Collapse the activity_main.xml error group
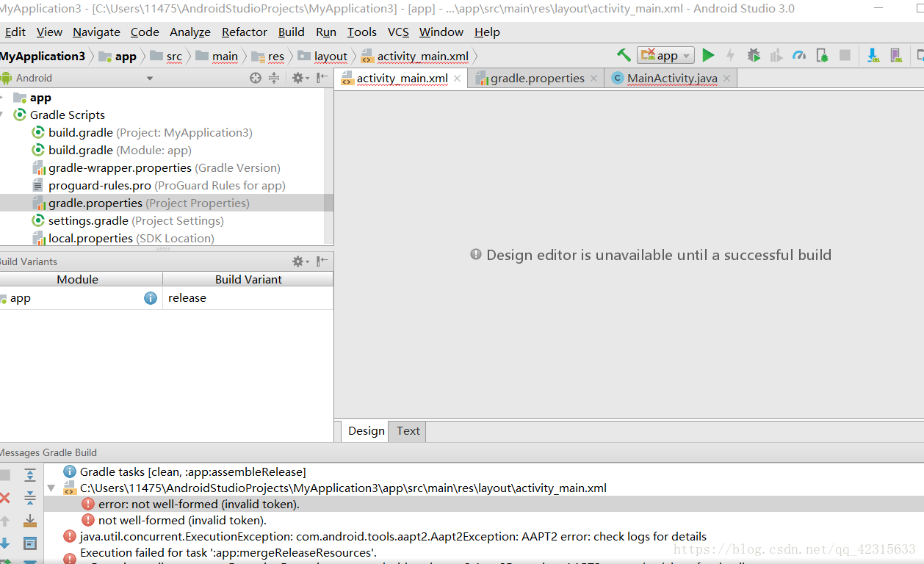This screenshot has width=924, height=564. click(x=51, y=488)
